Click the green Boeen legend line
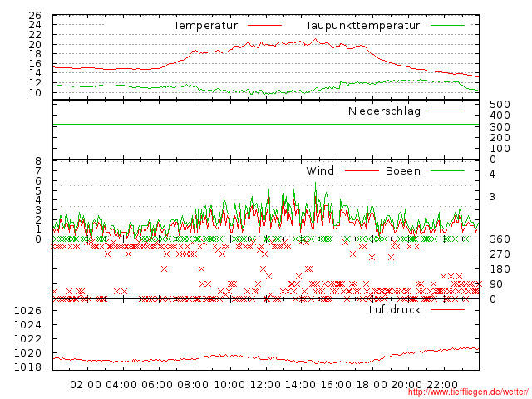The image size is (532, 399). (x=447, y=171)
